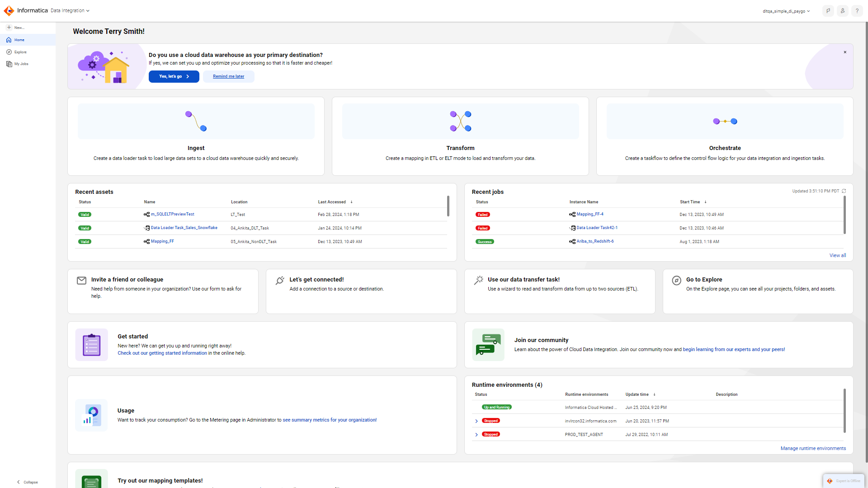The image size is (868, 488).
Task: Open Data Loader Task_Sales_Snowflake asset
Action: (184, 228)
